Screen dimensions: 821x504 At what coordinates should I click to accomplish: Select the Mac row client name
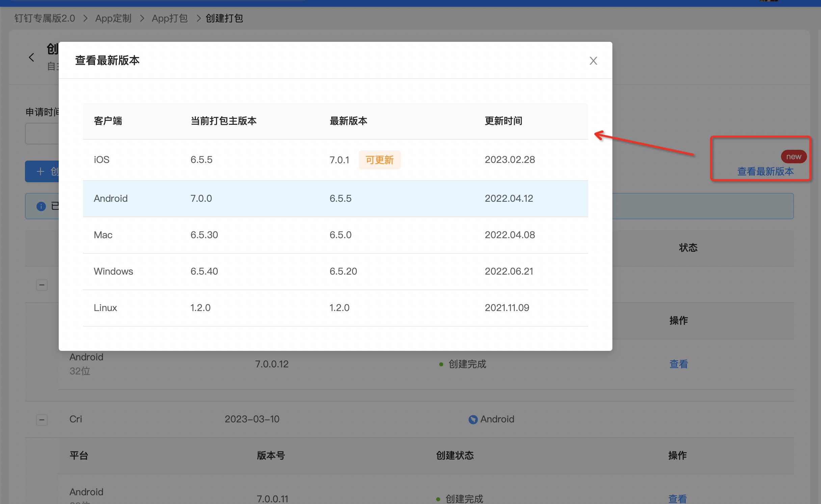[103, 235]
